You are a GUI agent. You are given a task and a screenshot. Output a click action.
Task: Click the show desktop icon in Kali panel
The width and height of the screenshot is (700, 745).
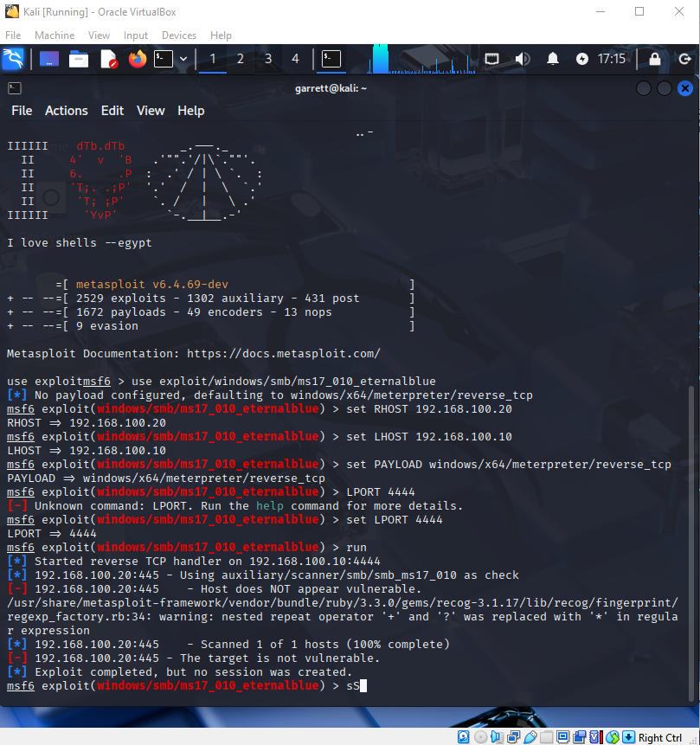click(x=49, y=59)
